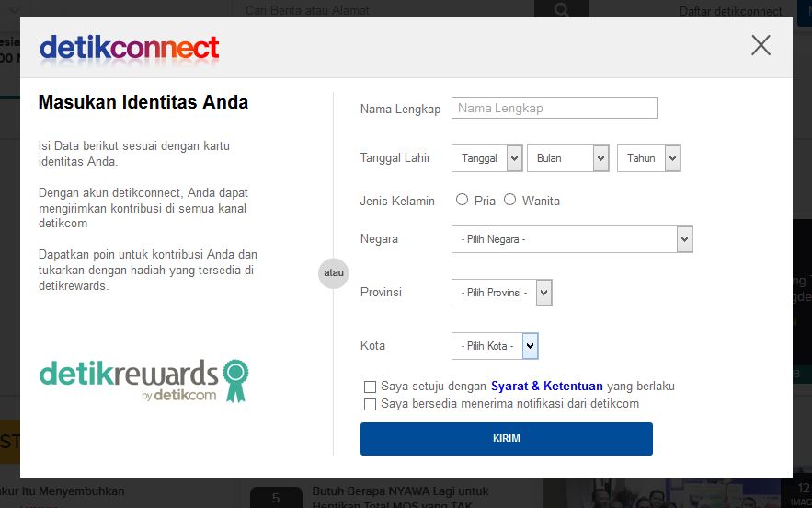Open the Tahun year dropdown
The image size is (812, 508).
tap(649, 158)
